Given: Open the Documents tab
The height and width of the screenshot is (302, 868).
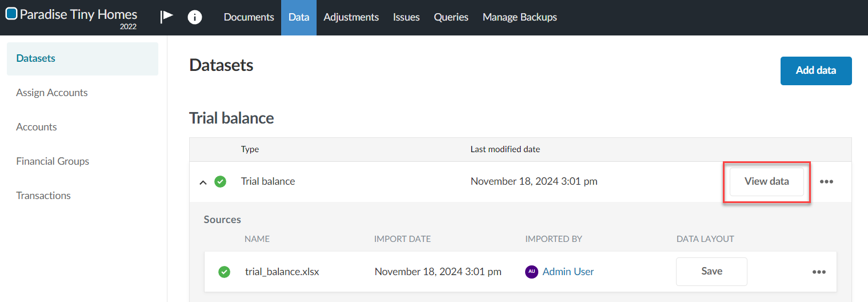Looking at the screenshot, I should click(x=249, y=17).
